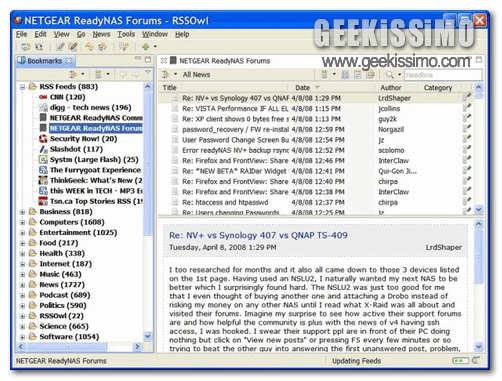Toggle sticky pin on LrdShaper news row

click(x=467, y=98)
